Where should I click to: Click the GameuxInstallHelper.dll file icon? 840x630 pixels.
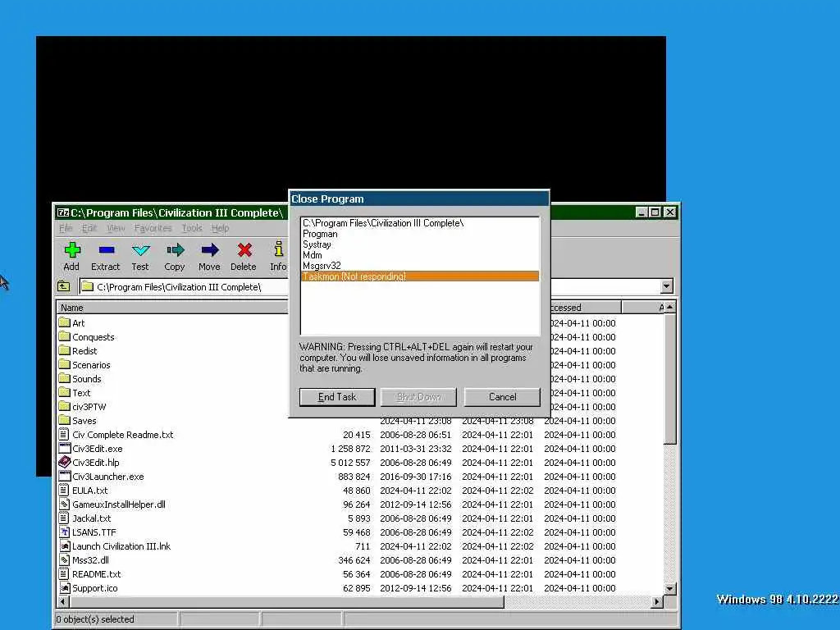click(x=64, y=504)
